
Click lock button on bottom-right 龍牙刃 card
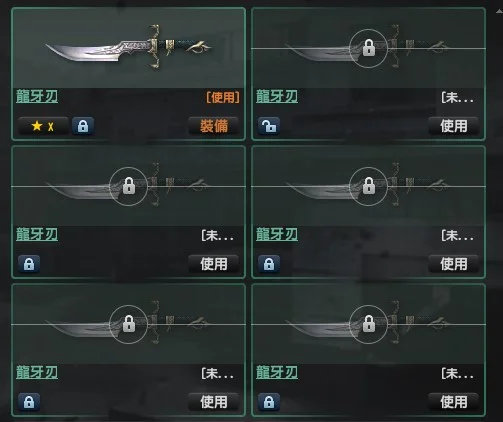tap(269, 402)
